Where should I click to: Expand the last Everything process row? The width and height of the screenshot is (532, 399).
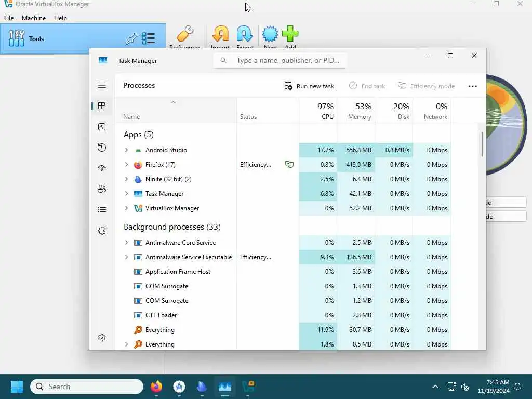(127, 344)
